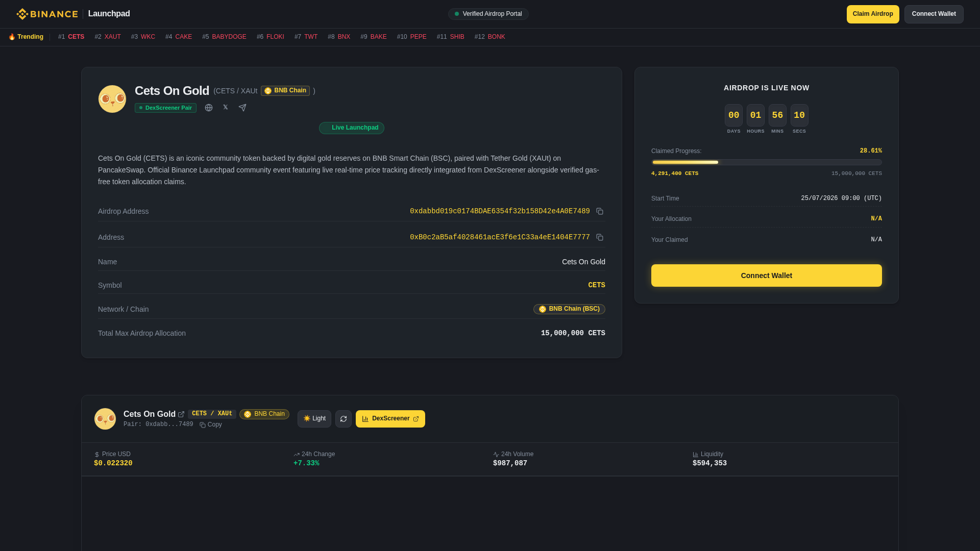Click the 24h Volume value $987,087
The width and height of the screenshot is (980, 551).
(x=510, y=463)
